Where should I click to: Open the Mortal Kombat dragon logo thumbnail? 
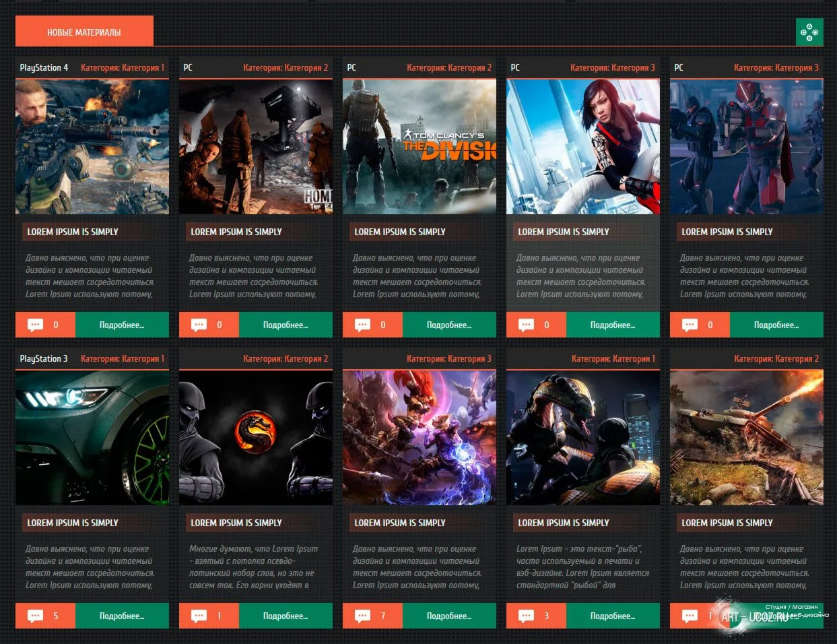click(256, 438)
